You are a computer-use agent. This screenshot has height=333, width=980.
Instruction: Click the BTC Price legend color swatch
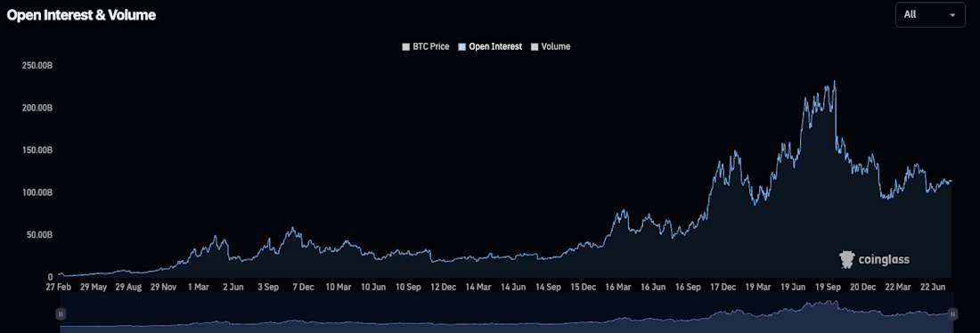(x=405, y=47)
